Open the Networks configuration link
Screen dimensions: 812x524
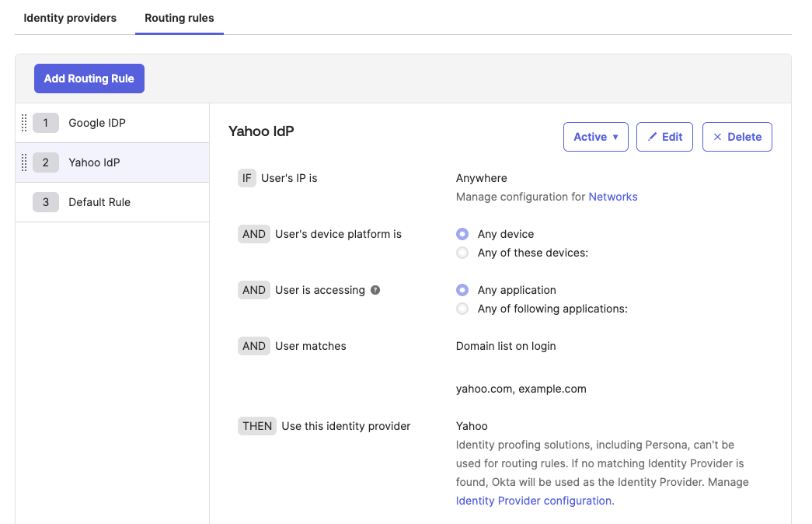612,197
